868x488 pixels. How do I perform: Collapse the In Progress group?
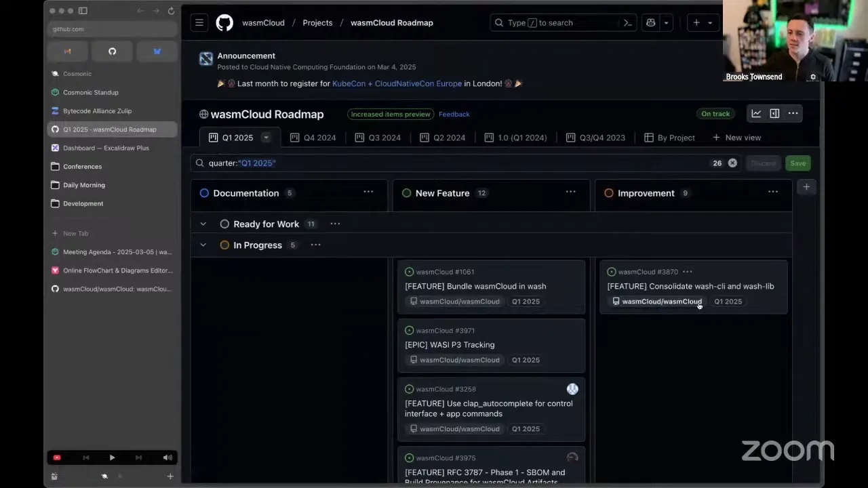203,245
